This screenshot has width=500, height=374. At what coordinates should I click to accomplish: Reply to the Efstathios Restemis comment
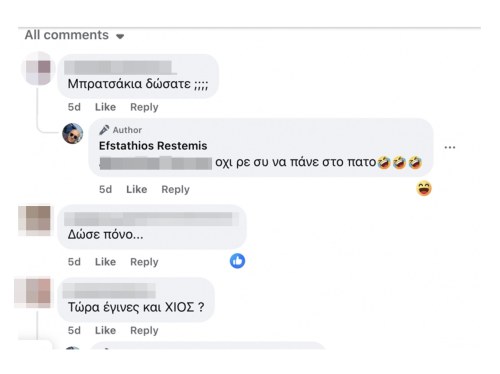point(175,189)
